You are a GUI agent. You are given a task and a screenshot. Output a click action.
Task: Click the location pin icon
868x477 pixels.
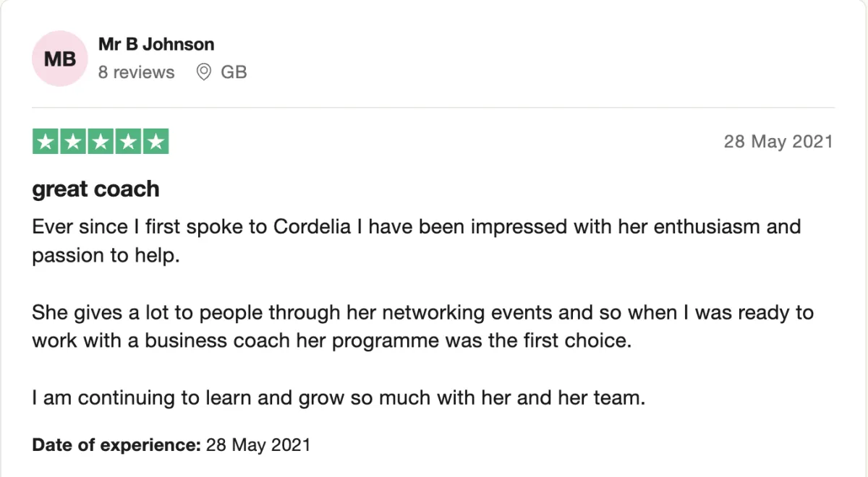pos(204,72)
